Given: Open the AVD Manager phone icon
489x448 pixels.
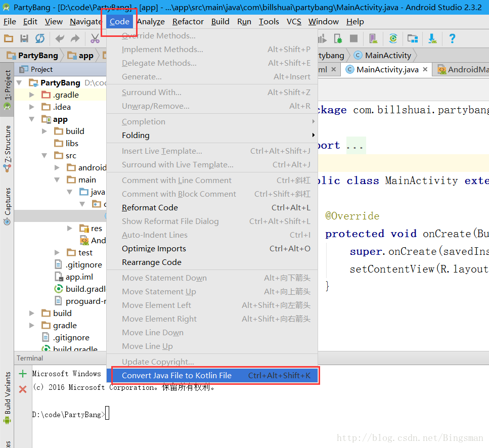Looking at the screenshot, I should (373, 38).
